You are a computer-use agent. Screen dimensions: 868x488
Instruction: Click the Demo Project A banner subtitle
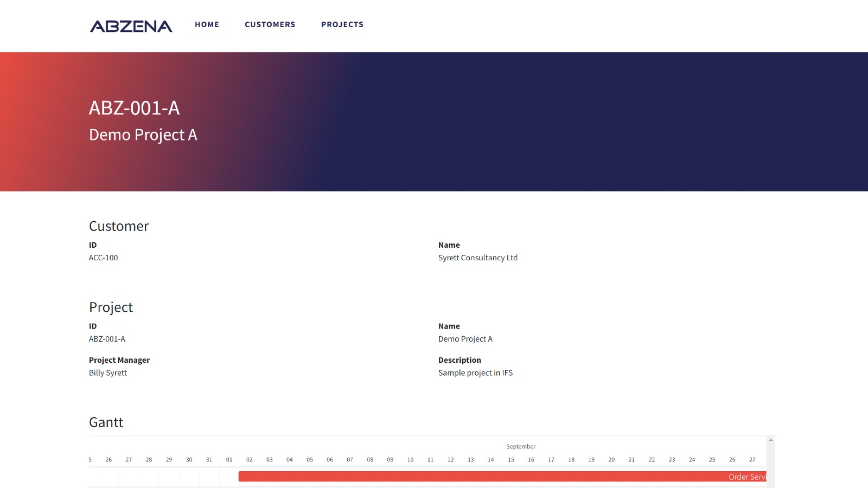point(143,134)
